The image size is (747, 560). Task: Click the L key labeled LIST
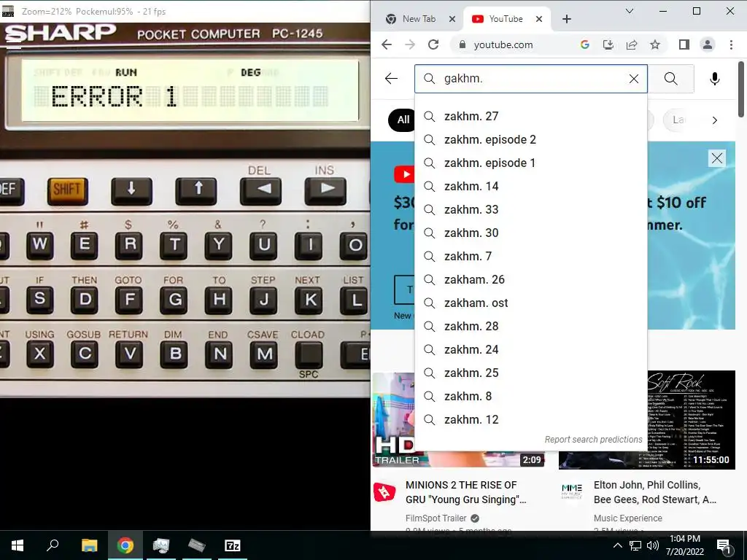pos(355,300)
